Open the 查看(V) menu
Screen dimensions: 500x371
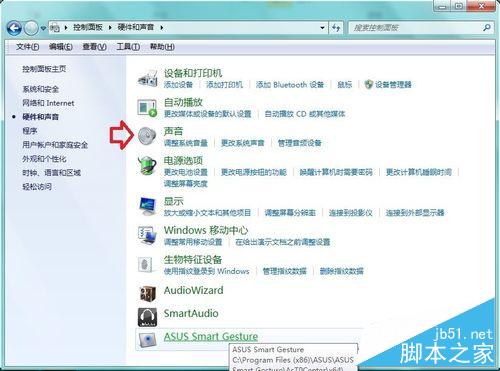coord(94,47)
